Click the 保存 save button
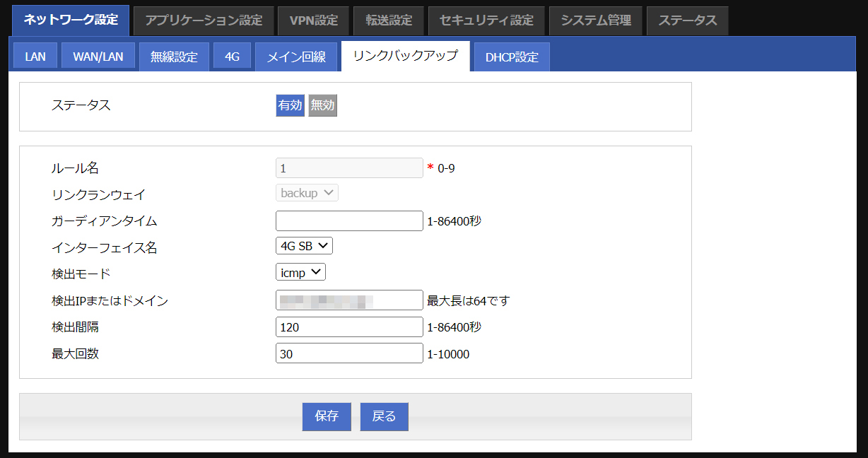Image resolution: width=868 pixels, height=458 pixels. tap(327, 416)
